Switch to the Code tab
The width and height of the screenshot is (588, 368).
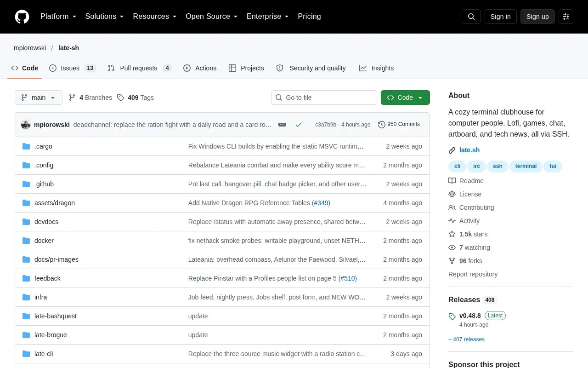(x=25, y=68)
